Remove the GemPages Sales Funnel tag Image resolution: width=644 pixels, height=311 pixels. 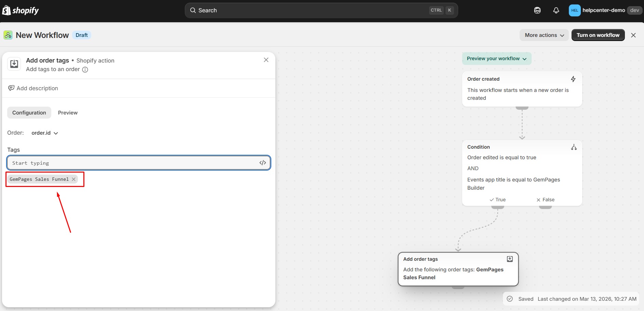[x=73, y=179]
